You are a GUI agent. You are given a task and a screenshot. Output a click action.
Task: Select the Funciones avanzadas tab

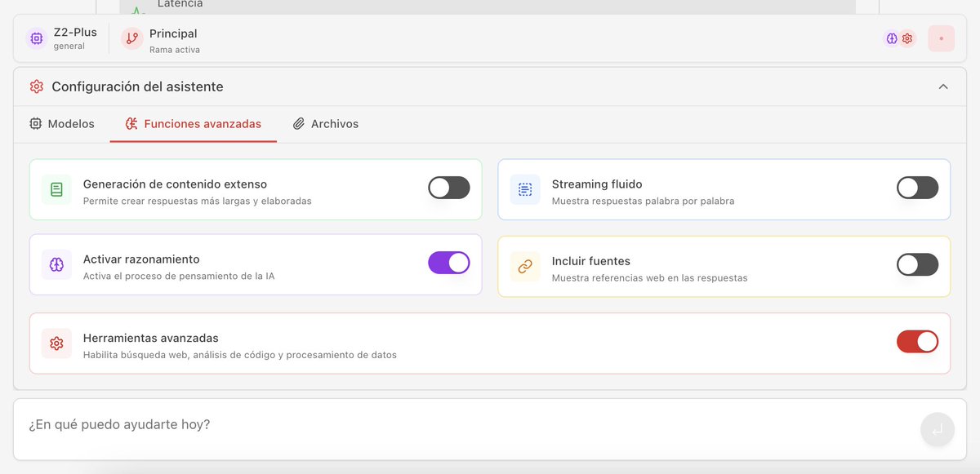point(194,124)
